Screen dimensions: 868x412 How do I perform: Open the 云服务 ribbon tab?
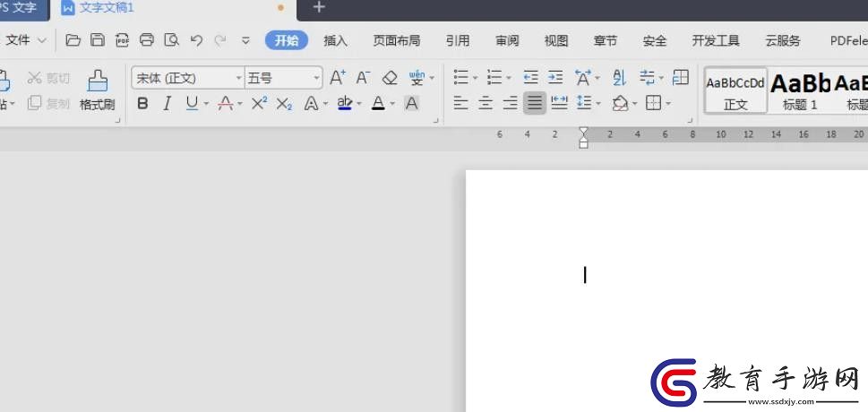[783, 40]
